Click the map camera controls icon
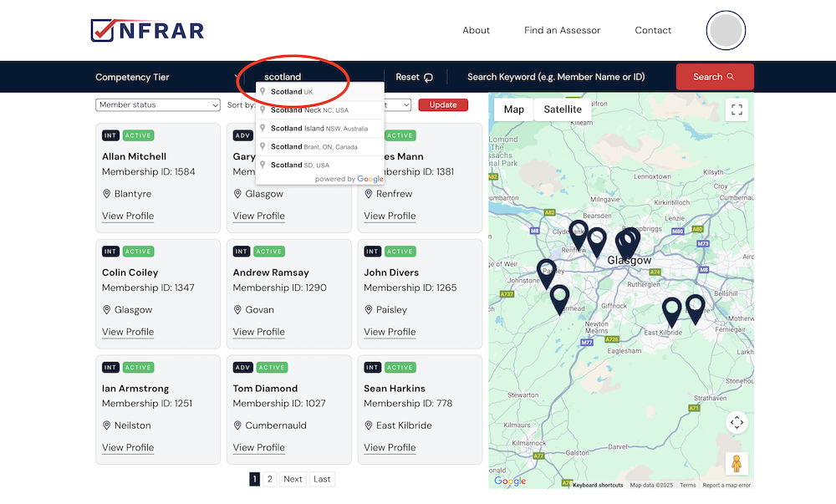 tap(736, 422)
